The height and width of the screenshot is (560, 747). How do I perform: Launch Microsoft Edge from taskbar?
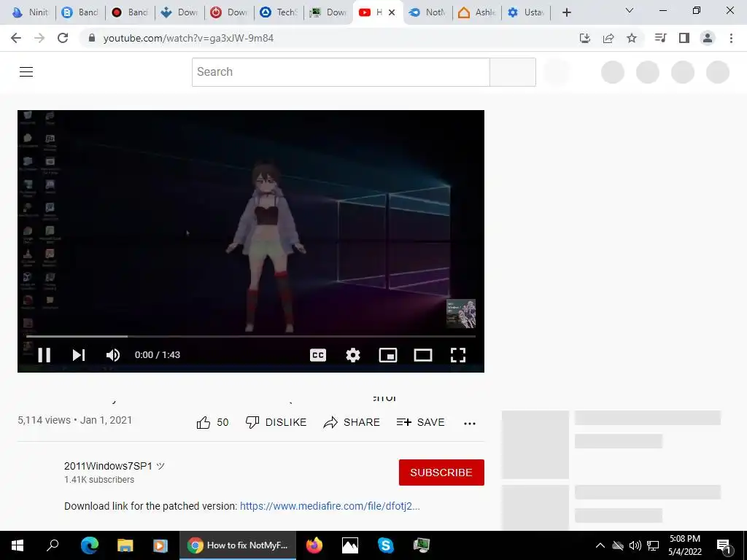point(89,545)
